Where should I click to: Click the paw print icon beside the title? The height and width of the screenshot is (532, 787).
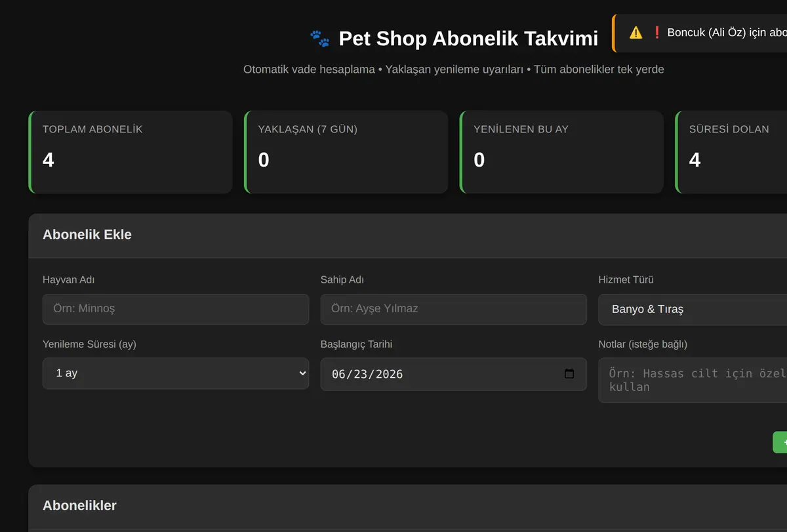320,39
